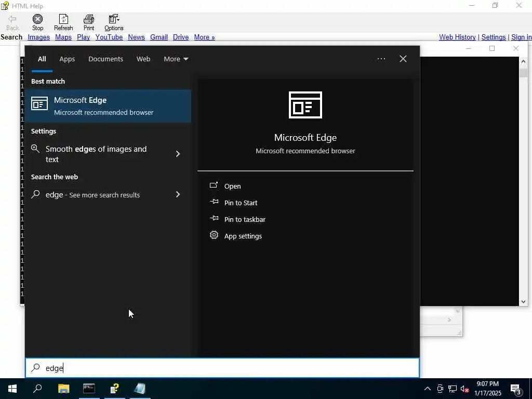Open the Settings link in HTML Help page
Viewport: 532px width, 399px height.
pos(494,37)
